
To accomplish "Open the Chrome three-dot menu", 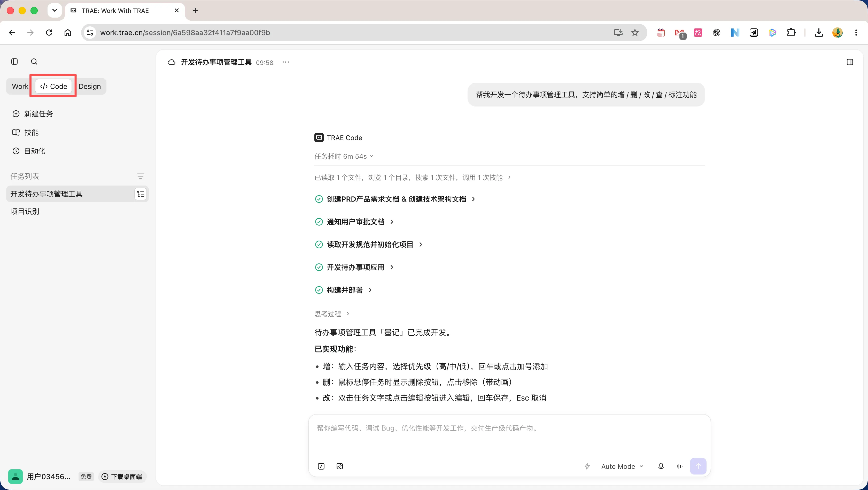I will click(x=856, y=32).
